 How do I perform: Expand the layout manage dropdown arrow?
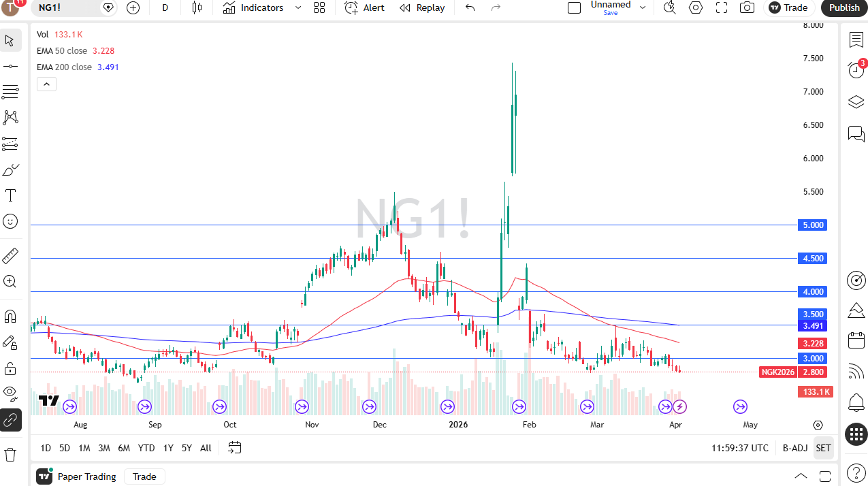(643, 7)
